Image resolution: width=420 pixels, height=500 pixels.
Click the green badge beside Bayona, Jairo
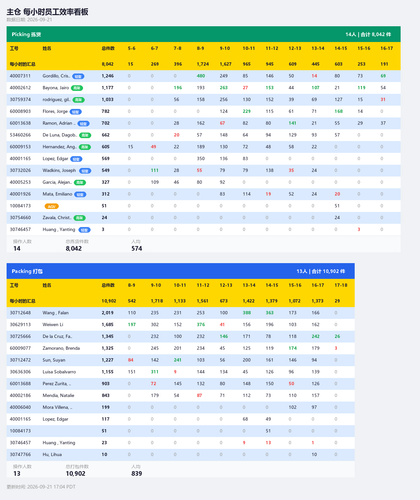[77, 88]
